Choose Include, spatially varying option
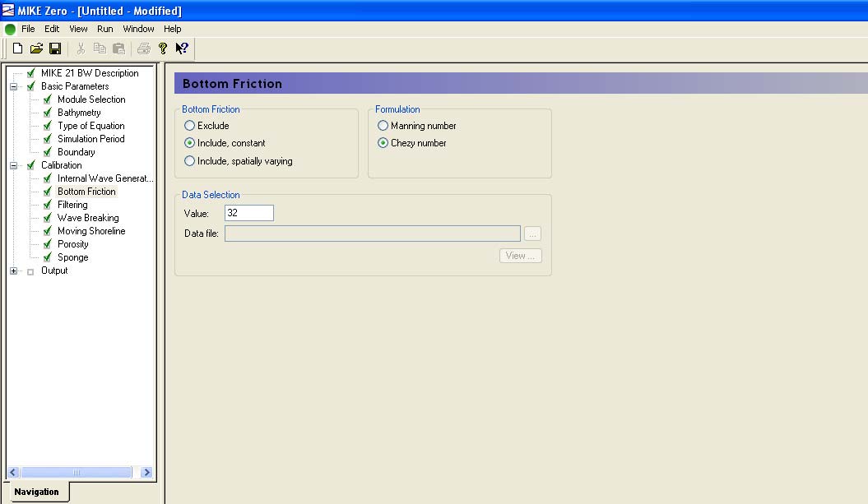Image resolution: width=868 pixels, height=504 pixels. point(189,161)
